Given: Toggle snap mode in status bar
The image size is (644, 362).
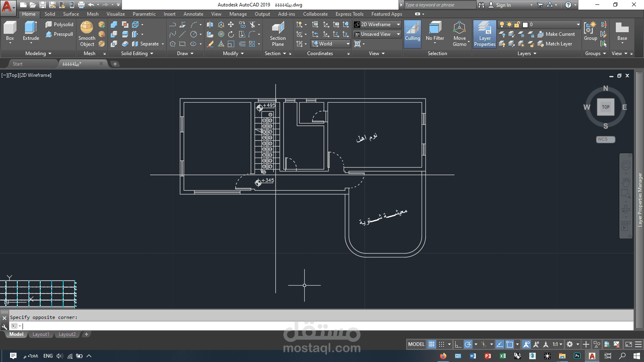Looking at the screenshot, I should pos(442,344).
